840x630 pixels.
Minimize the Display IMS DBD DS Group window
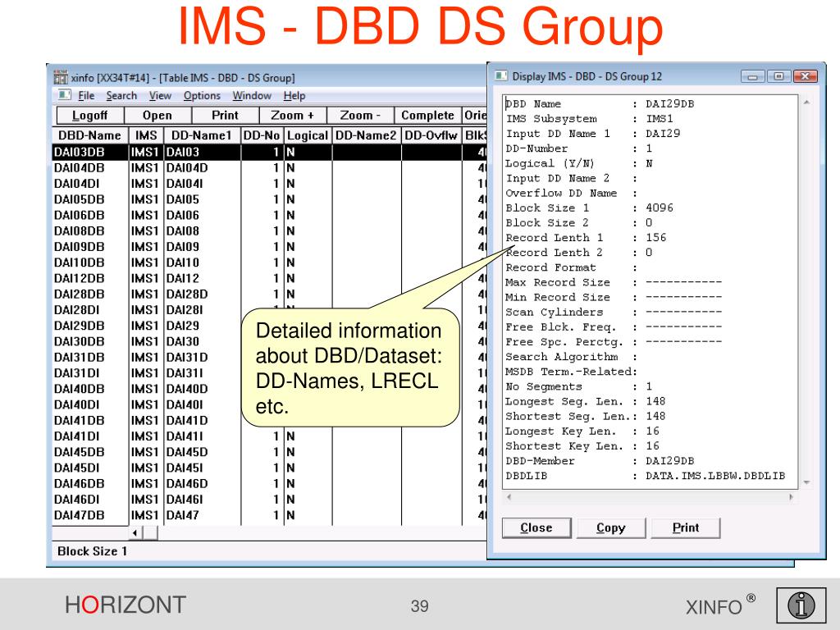point(752,76)
